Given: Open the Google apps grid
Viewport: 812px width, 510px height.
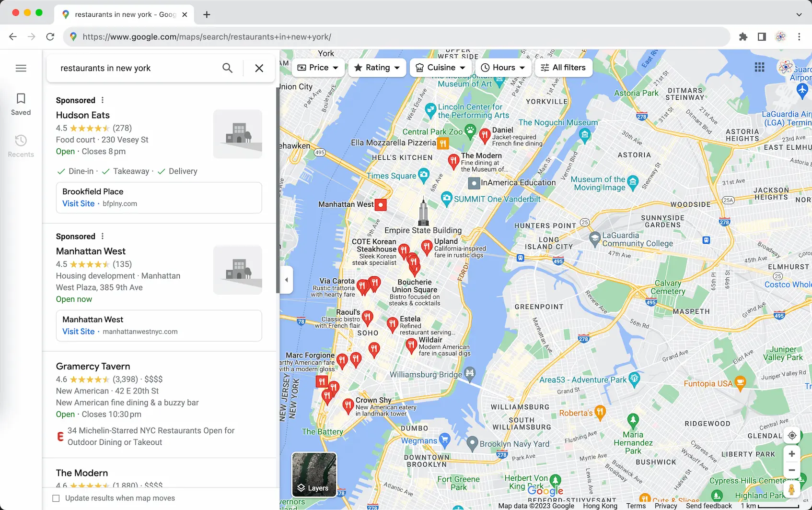Looking at the screenshot, I should [x=759, y=67].
